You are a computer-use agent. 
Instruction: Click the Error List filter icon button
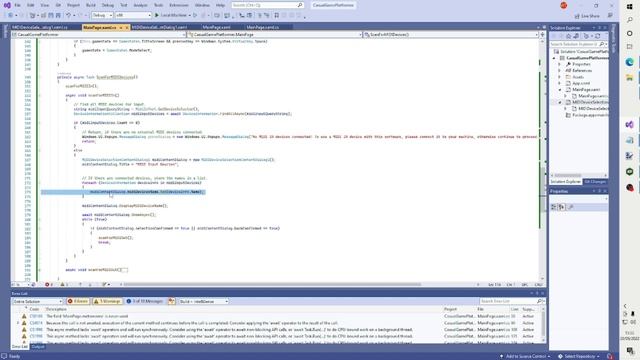[172, 301]
